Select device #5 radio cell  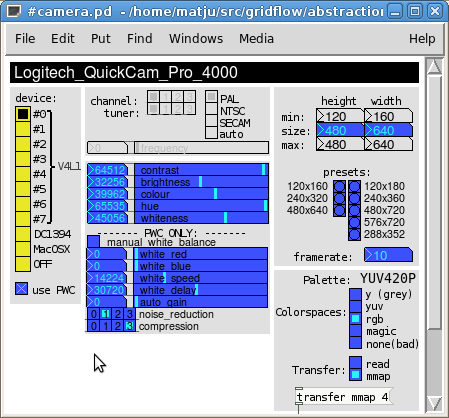23,189
